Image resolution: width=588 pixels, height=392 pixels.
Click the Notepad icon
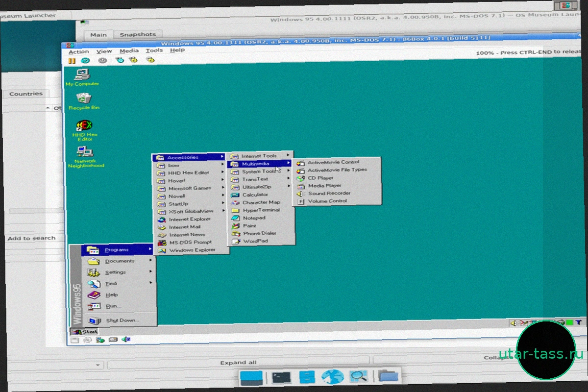235,218
